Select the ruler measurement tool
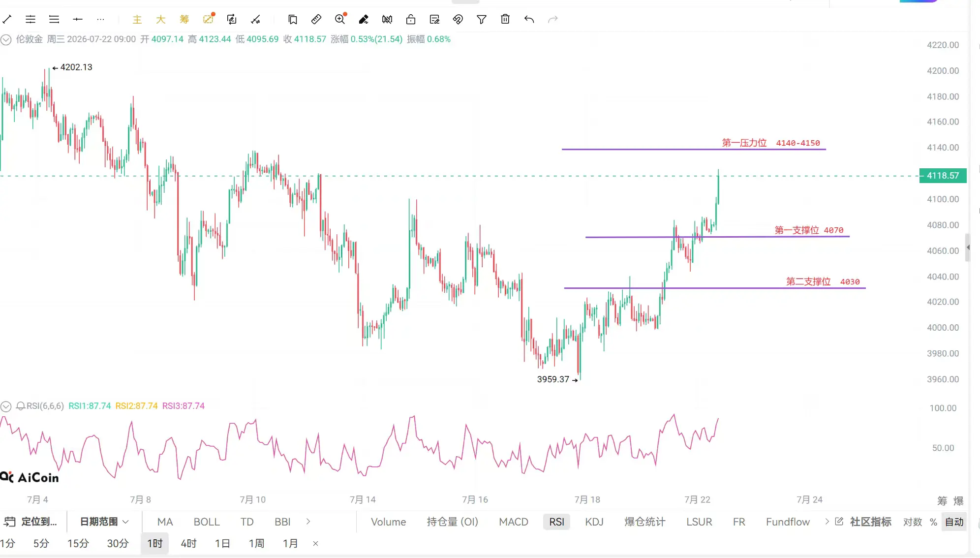This screenshot has width=980, height=558. [x=316, y=19]
